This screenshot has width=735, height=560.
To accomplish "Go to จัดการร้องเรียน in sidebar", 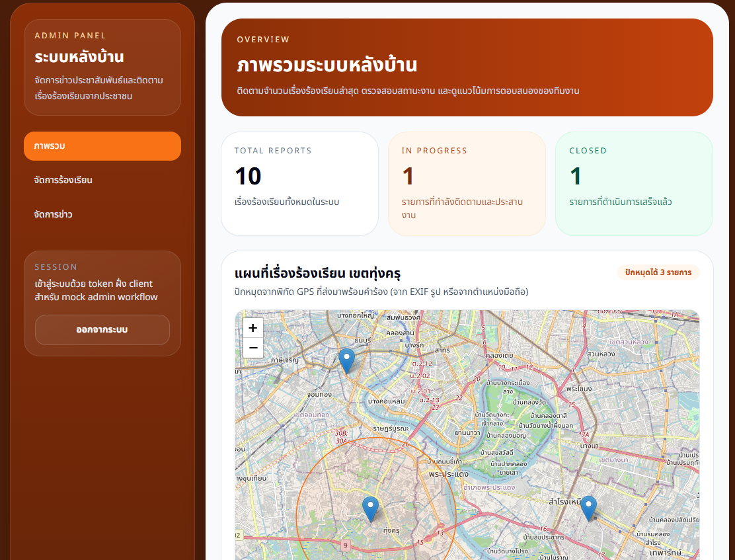I will tap(102, 180).
